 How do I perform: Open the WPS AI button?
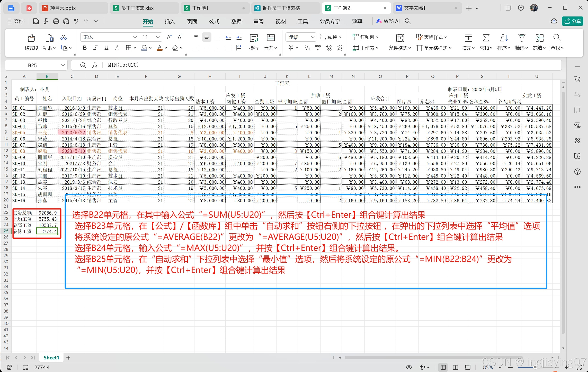pos(388,21)
